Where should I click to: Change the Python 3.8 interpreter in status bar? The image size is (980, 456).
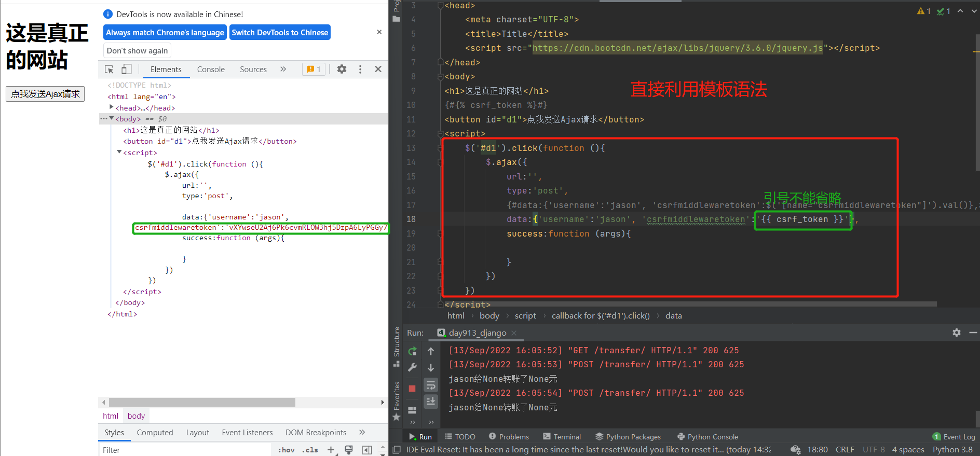[x=952, y=450]
